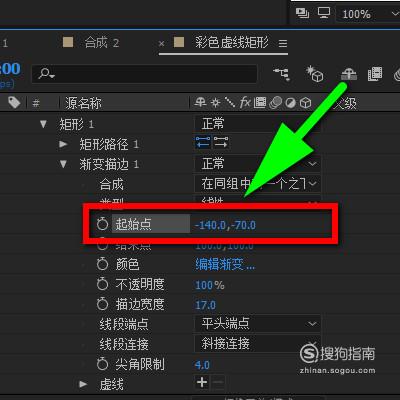The width and height of the screenshot is (400, 400).
Task: Open the 线段端点 平头端点 dropdown
Action: click(257, 323)
